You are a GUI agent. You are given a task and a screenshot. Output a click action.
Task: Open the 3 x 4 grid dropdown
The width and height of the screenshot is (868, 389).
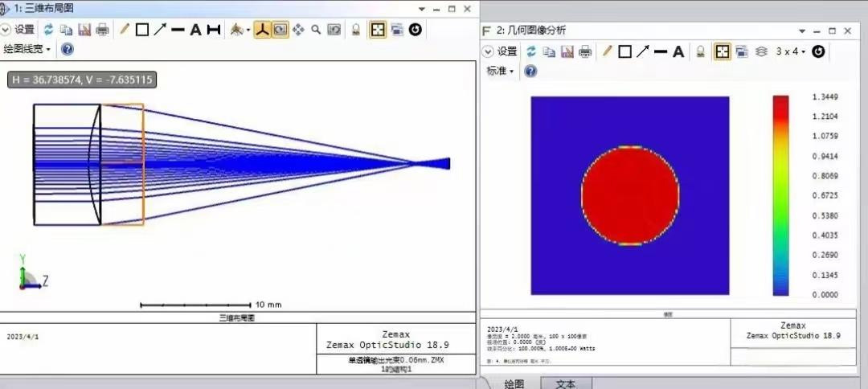[791, 51]
